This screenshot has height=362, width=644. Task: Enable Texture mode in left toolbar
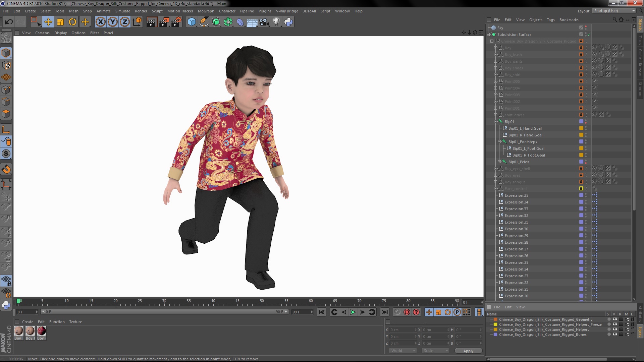point(6,65)
